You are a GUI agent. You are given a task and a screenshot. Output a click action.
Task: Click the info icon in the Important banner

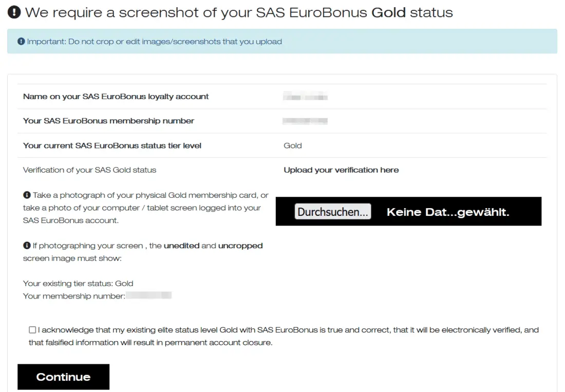click(x=21, y=42)
